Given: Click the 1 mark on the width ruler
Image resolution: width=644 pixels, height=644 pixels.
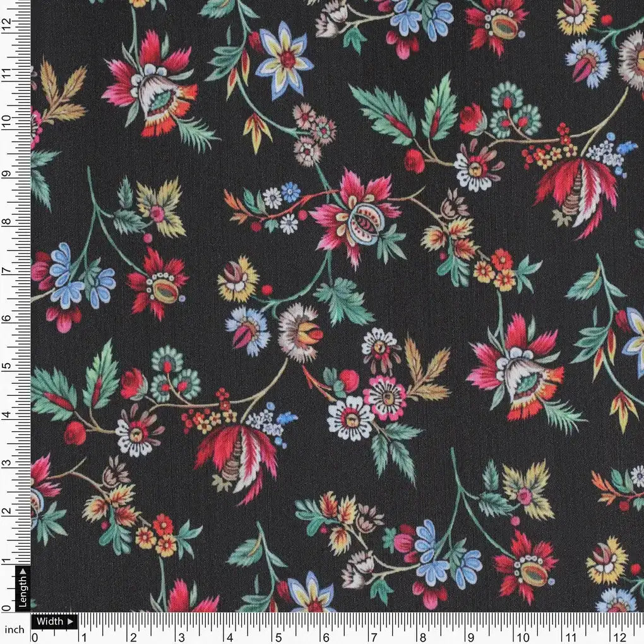Looking at the screenshot, I should point(83,636).
